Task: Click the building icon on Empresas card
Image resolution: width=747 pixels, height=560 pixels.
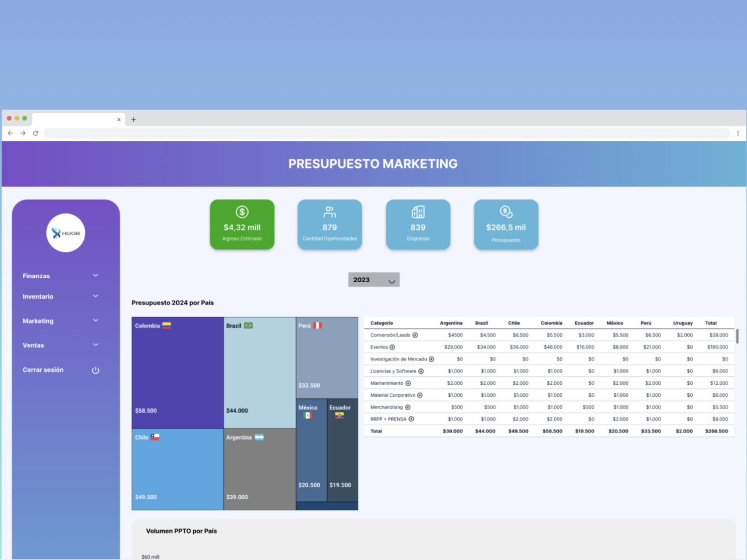Action: coord(418,212)
